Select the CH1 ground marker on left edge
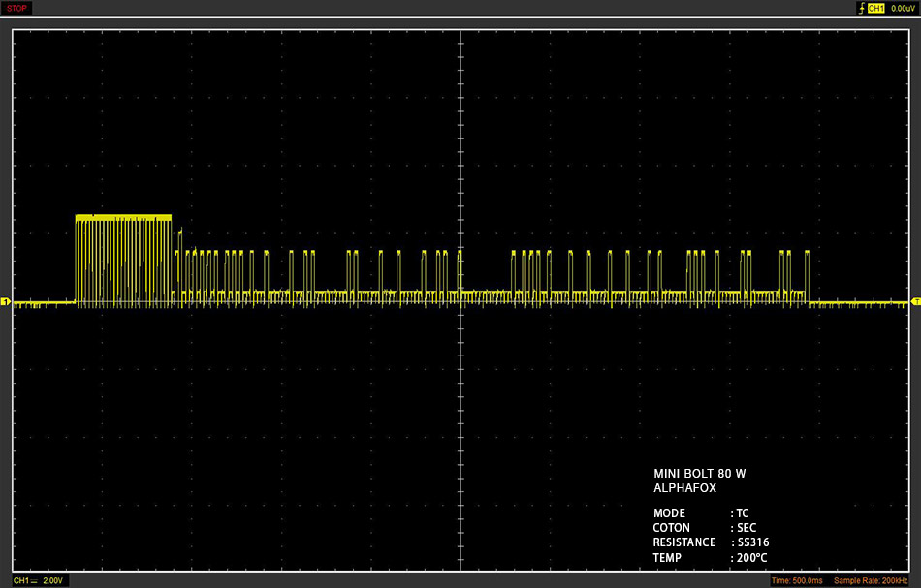This screenshot has width=921, height=588. click(5, 301)
